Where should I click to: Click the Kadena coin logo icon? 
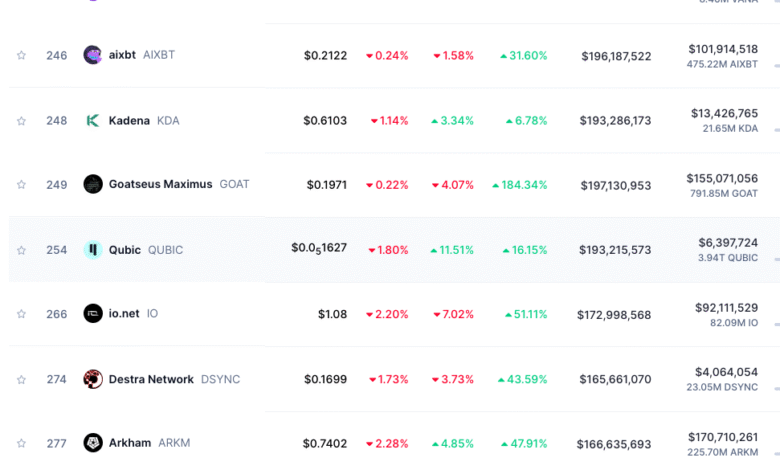93,120
